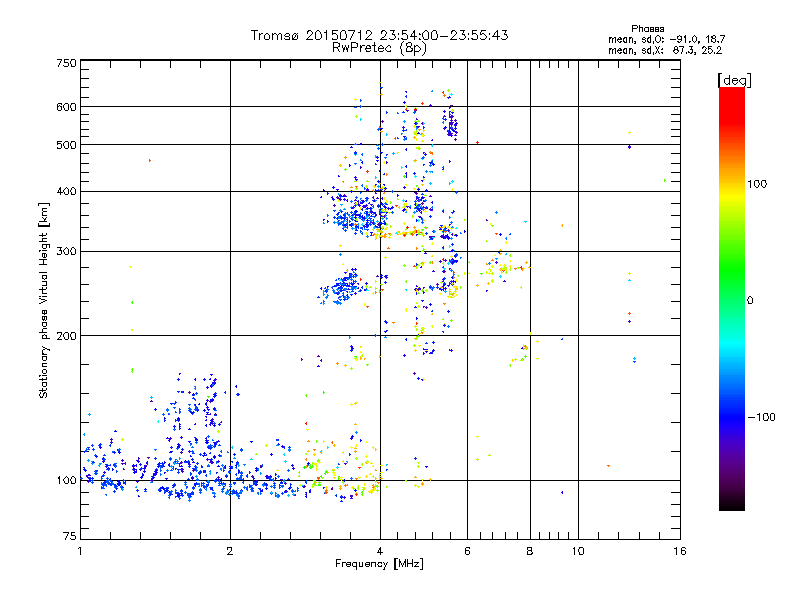800x600 pixels.
Task: Click the colorbar tick label '100'
Action: [757, 184]
